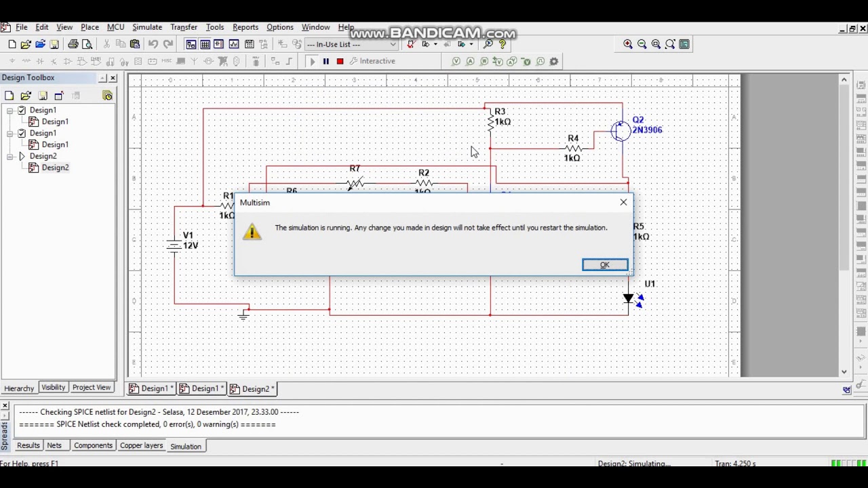Switch to the Components tab in the spreadsheet

tap(93, 445)
